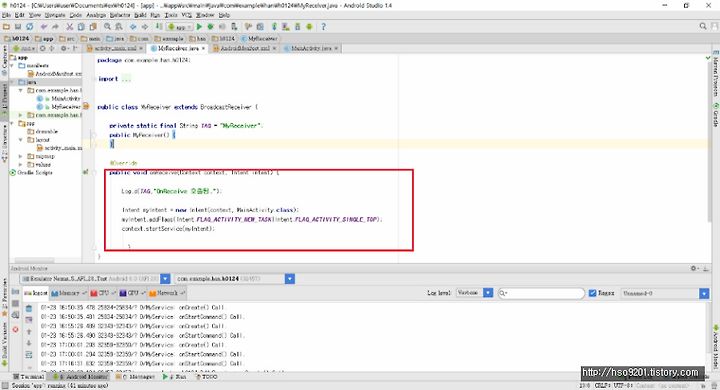The width and height of the screenshot is (720, 390).
Task: Expand the mipmap folder node
Action: (21, 156)
